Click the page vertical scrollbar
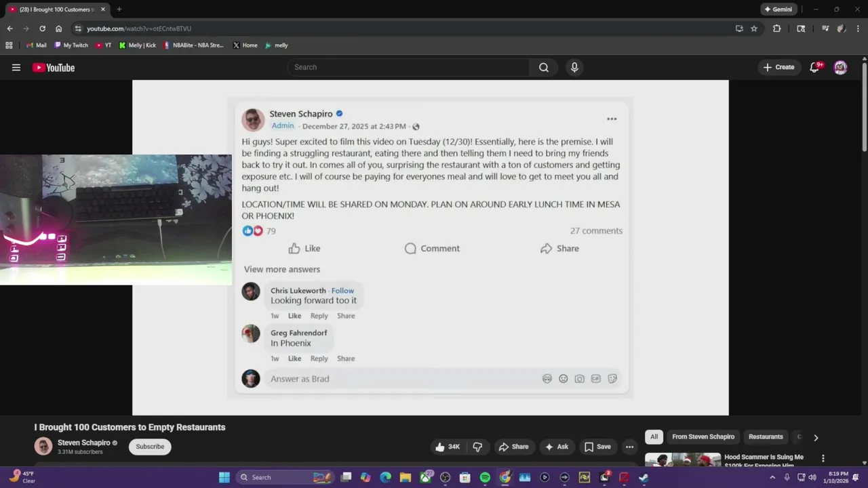 tap(865, 107)
